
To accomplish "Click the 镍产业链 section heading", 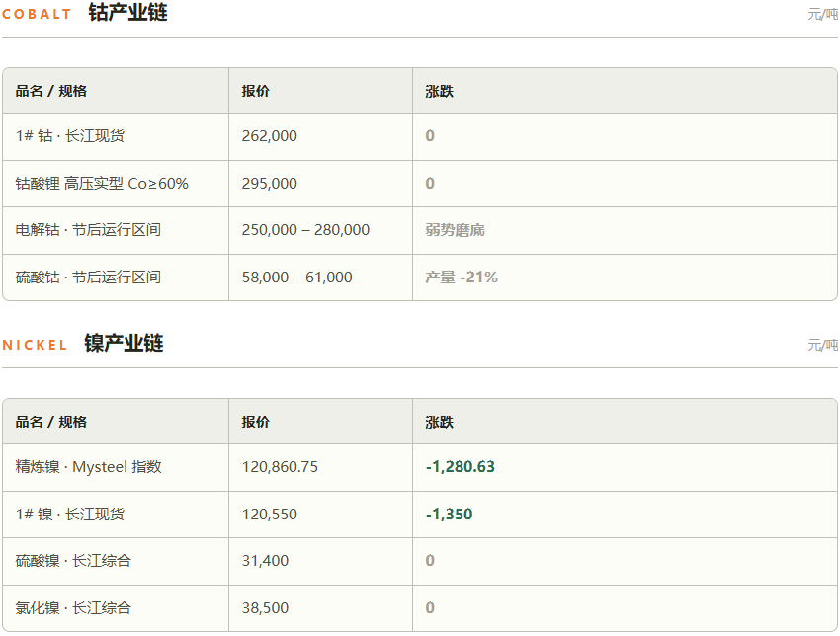I will pos(124,343).
